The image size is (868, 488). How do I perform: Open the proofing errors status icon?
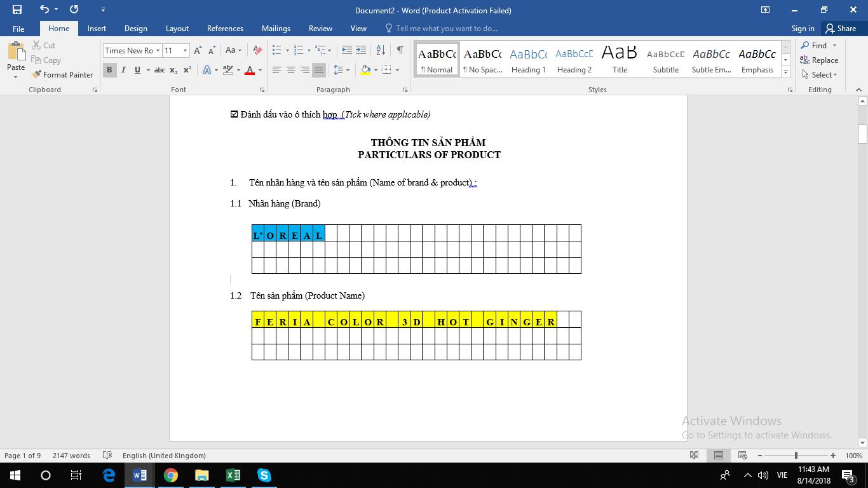[107, 455]
